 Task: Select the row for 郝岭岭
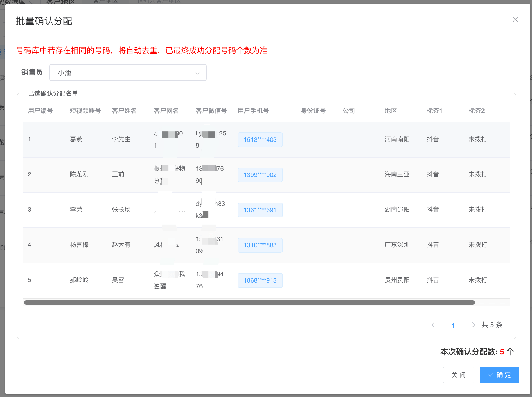click(79, 280)
